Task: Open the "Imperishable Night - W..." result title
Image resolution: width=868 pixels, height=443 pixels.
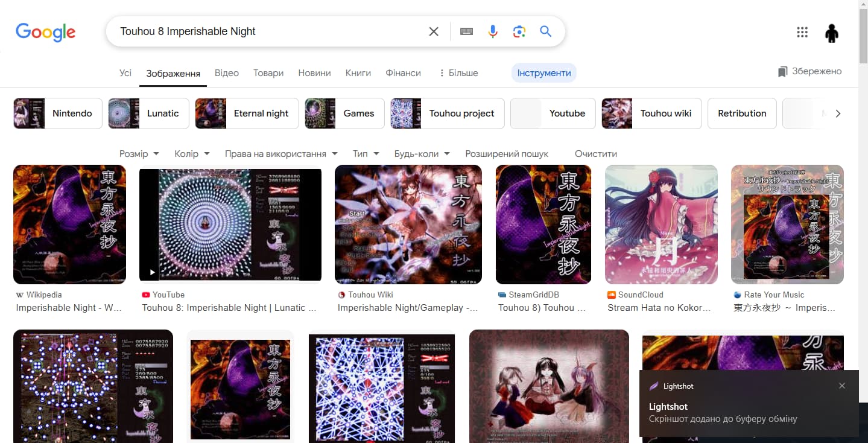Action: point(69,308)
